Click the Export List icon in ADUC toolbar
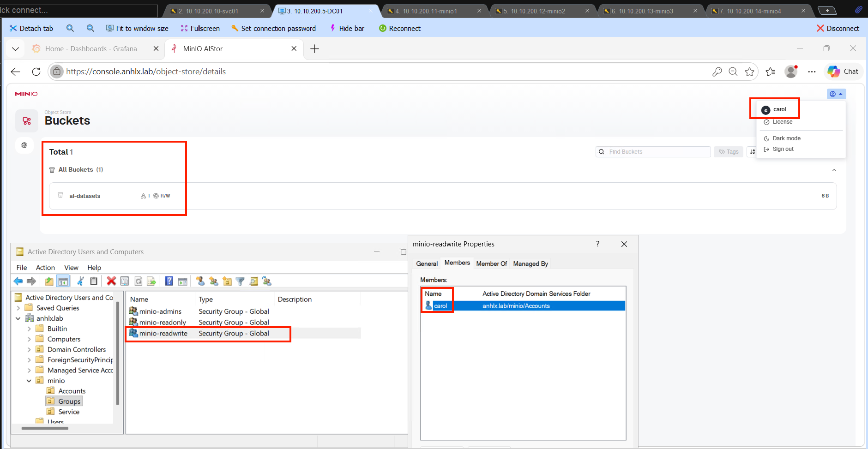The image size is (868, 449). [x=151, y=281]
